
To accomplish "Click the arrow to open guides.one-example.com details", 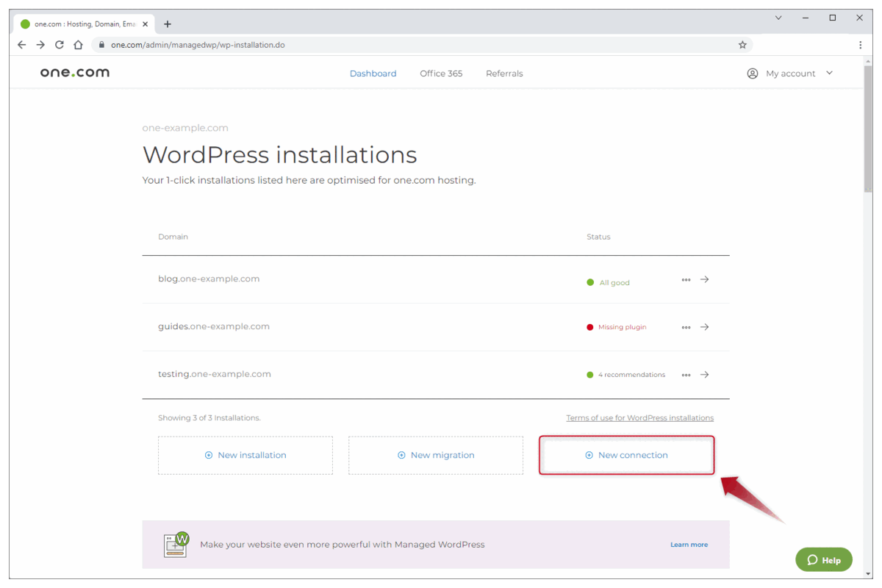I will [704, 327].
